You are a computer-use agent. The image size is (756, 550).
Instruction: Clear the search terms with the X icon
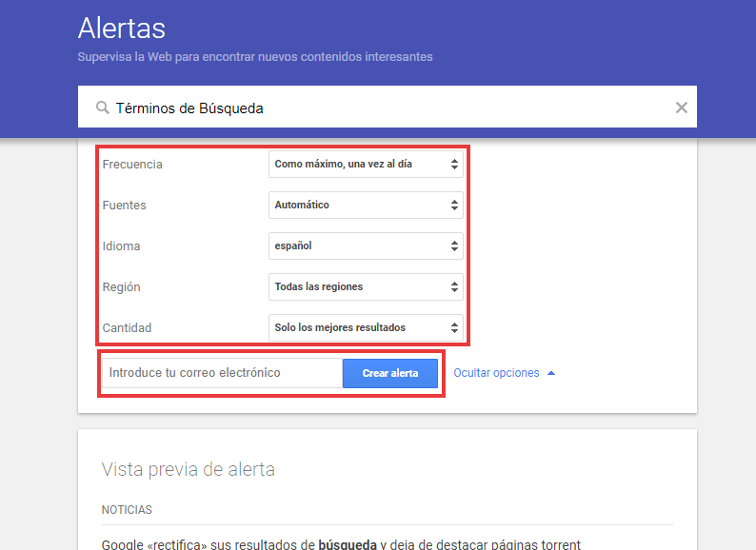(x=682, y=108)
